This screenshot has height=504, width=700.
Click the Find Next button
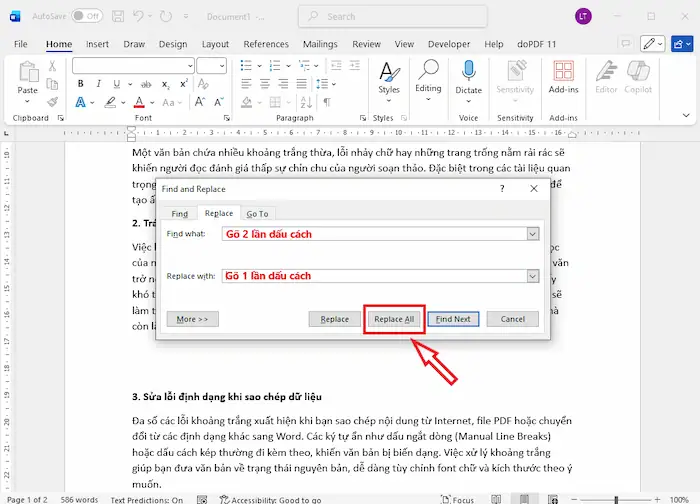point(454,319)
